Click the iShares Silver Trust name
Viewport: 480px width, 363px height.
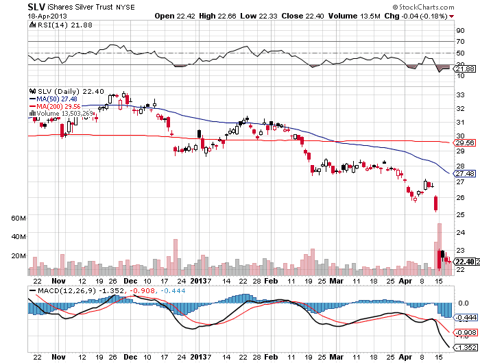point(80,7)
